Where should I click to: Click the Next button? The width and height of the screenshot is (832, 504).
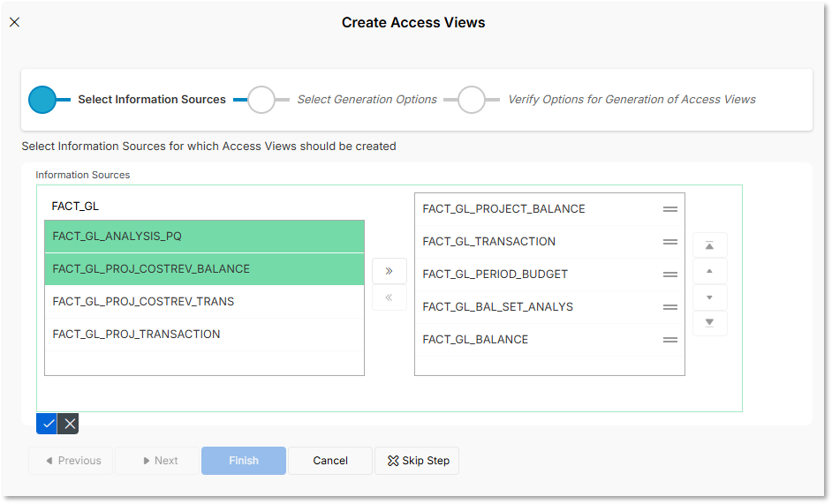point(157,461)
